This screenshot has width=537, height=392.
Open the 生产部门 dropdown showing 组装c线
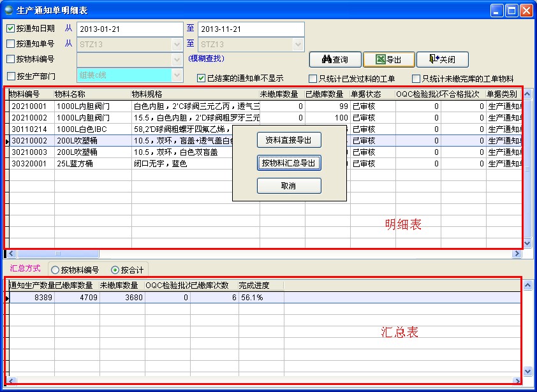(x=177, y=75)
